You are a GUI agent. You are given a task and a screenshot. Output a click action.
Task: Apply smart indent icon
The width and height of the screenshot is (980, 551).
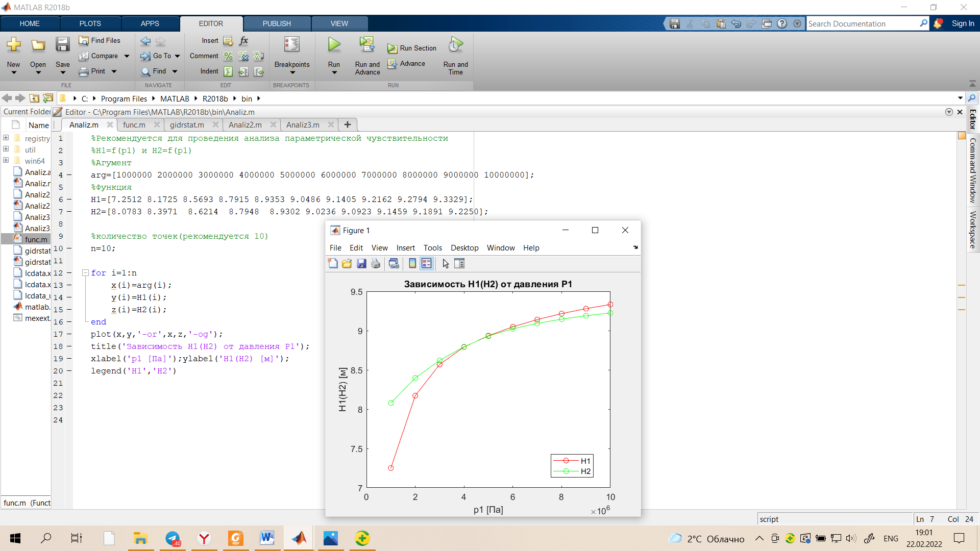click(x=228, y=71)
